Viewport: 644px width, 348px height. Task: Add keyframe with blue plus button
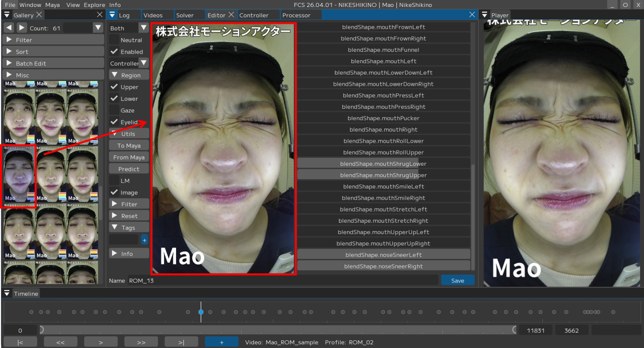coord(221,342)
